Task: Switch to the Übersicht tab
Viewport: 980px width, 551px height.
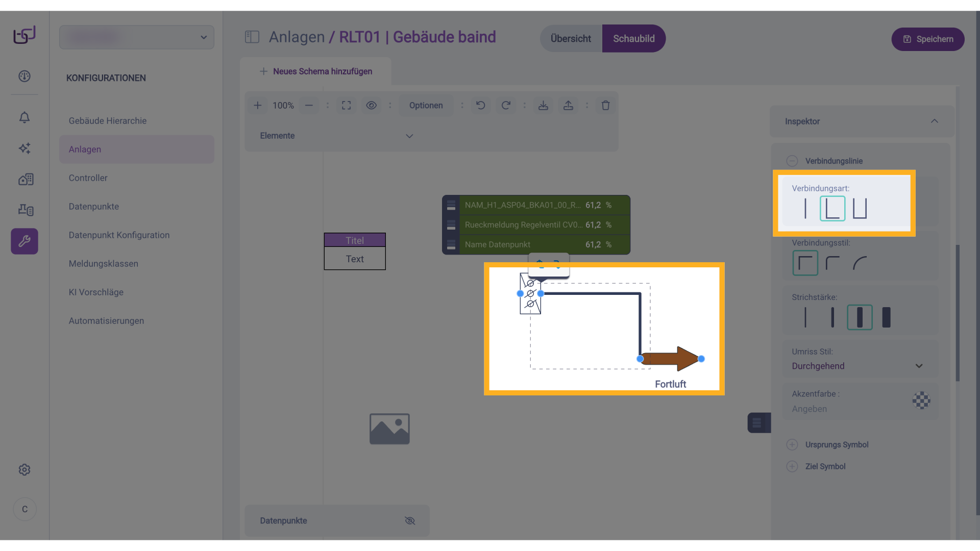Action: tap(571, 39)
